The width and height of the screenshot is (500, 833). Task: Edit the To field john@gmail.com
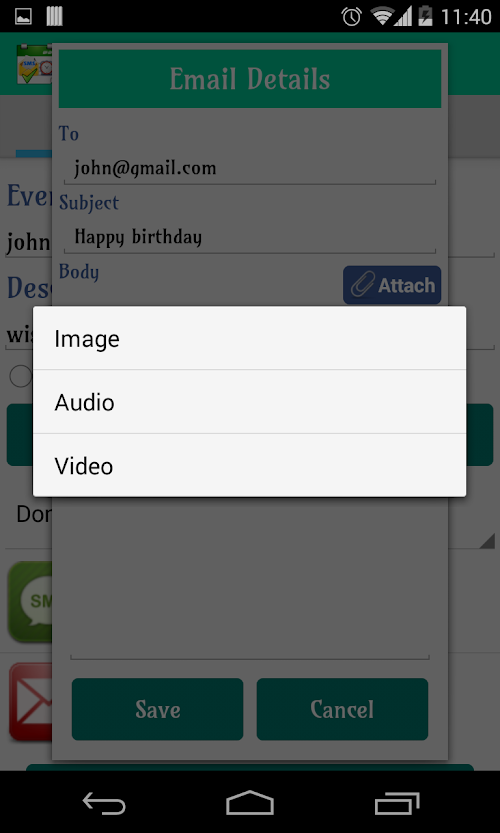(250, 168)
